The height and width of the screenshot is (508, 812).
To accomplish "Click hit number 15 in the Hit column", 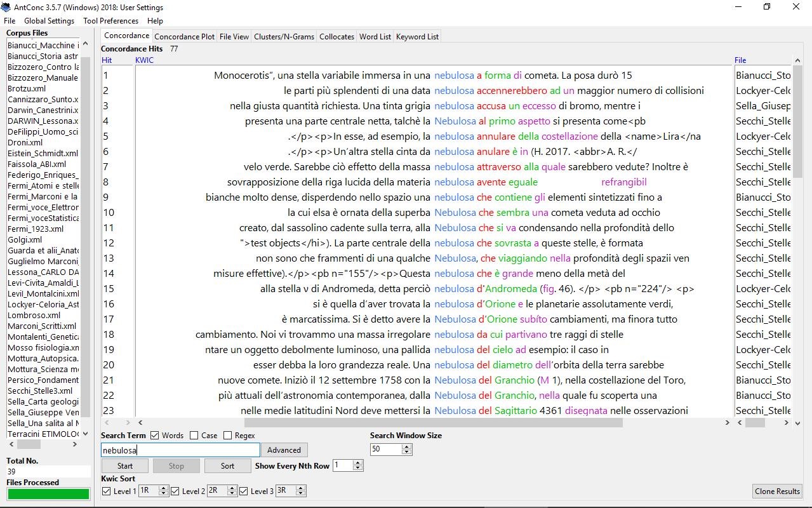I will [x=109, y=289].
